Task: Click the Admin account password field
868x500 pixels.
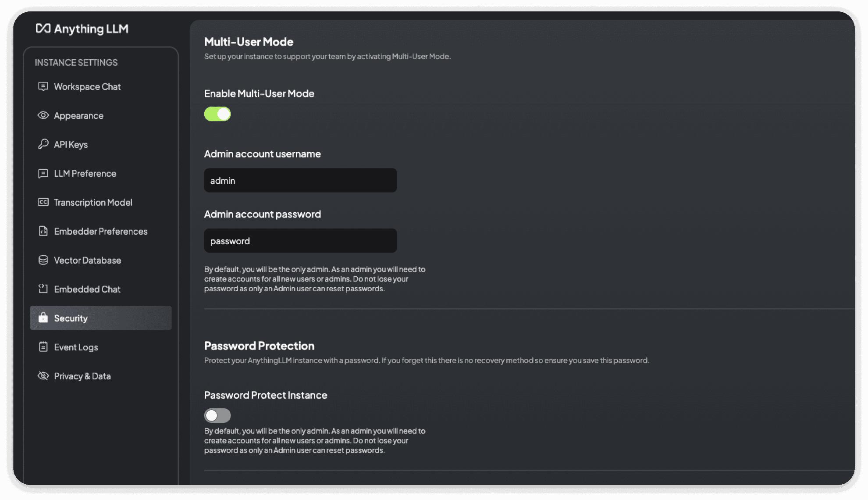Action: (300, 240)
